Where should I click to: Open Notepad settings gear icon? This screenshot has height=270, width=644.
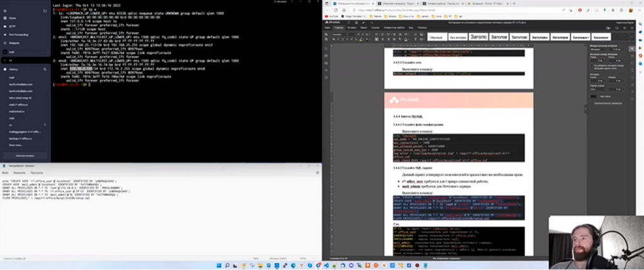click(318, 173)
